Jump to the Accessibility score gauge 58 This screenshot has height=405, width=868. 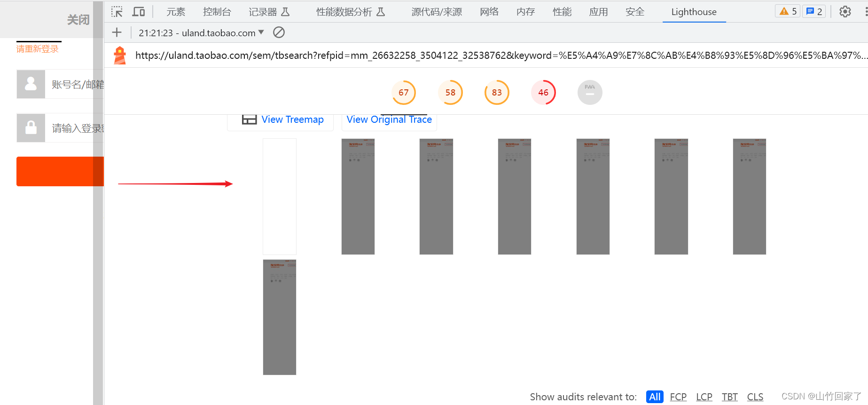pos(450,93)
